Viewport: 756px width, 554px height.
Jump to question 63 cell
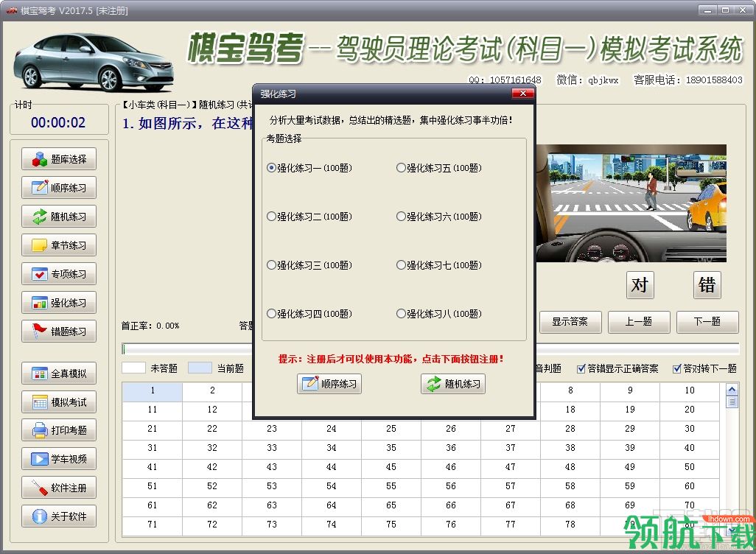[272, 505]
